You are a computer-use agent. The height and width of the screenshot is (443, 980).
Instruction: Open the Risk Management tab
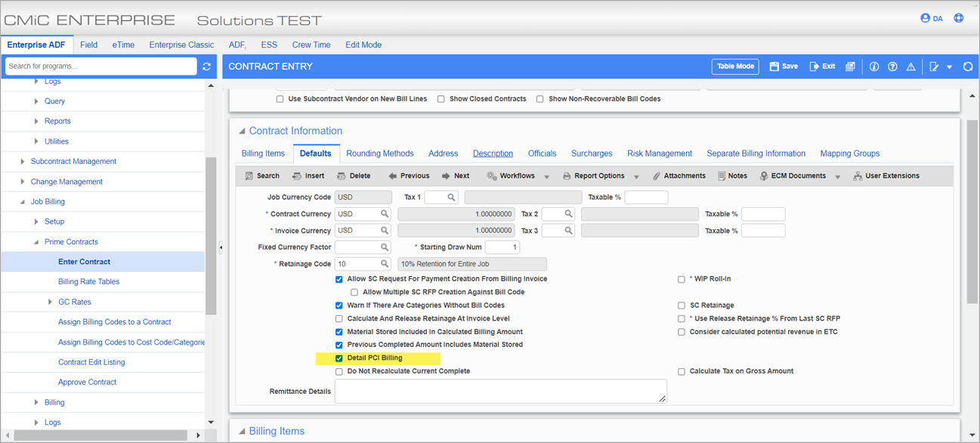(660, 153)
